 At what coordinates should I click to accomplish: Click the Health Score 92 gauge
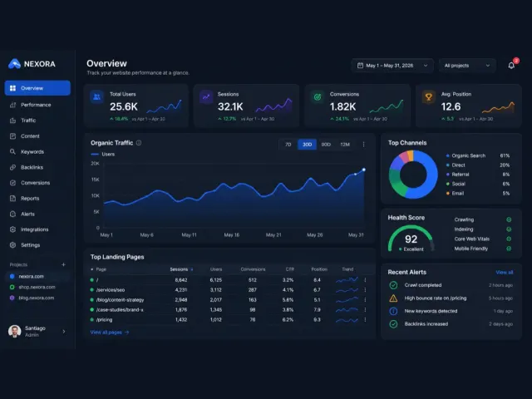[411, 239]
